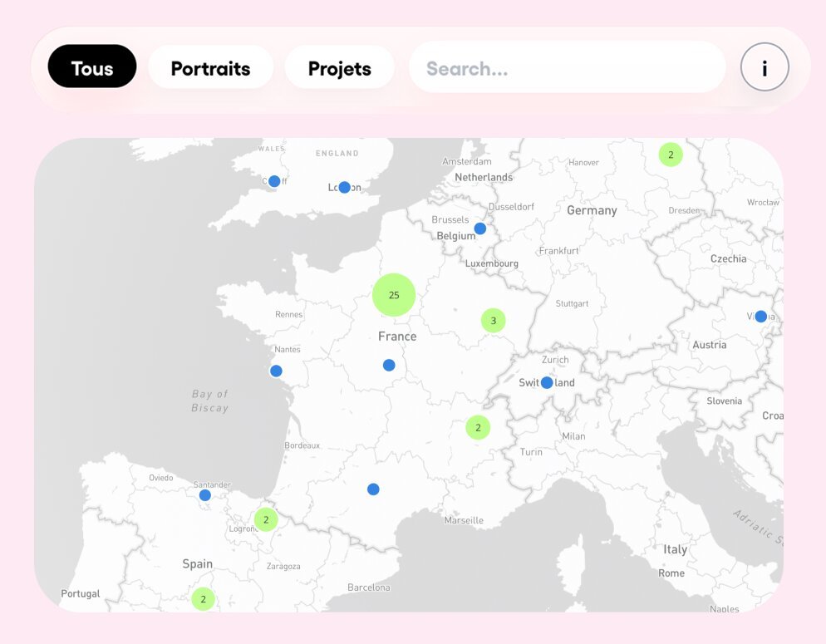
Task: Select the blue marker on Cardiff
Action: coord(274,181)
